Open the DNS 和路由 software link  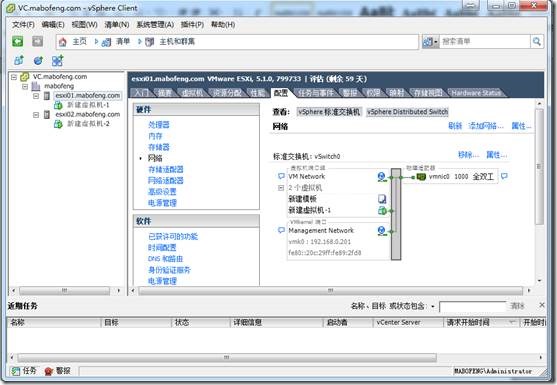165,259
